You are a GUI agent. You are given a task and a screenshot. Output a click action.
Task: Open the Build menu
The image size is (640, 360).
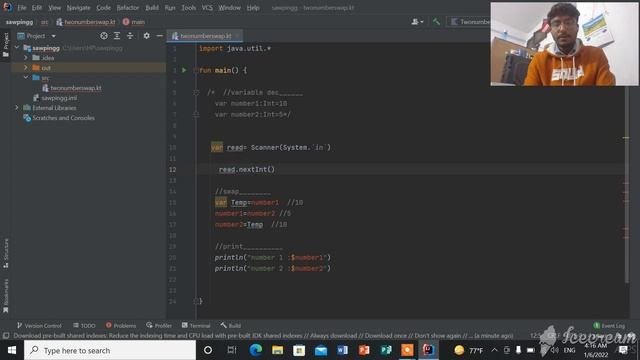click(x=152, y=8)
